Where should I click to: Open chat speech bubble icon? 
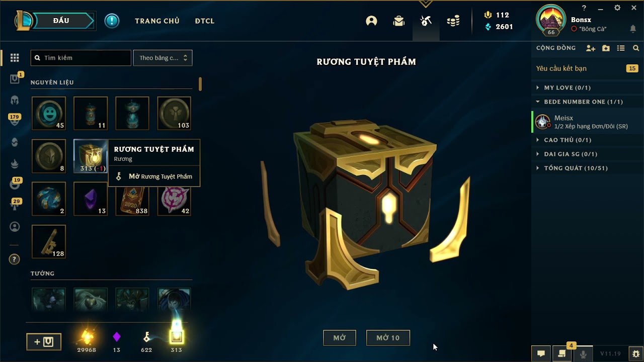[x=541, y=353]
